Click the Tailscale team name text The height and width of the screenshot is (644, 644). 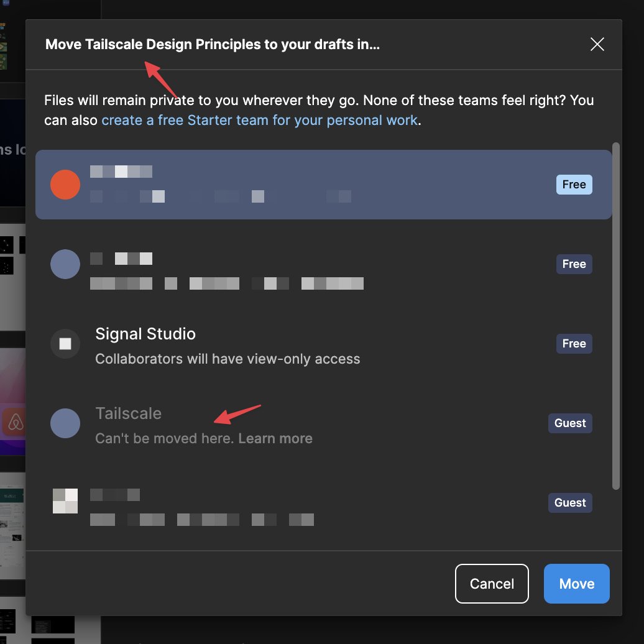(128, 413)
